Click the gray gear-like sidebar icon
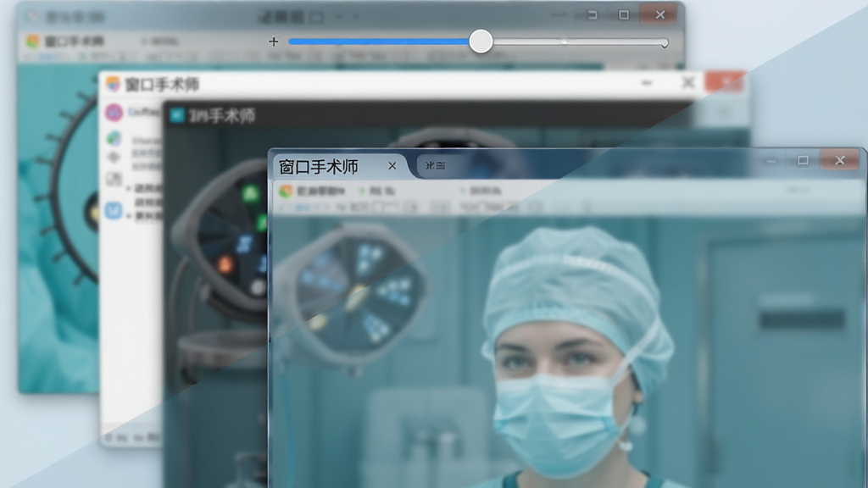This screenshot has width=868, height=488. [x=114, y=157]
